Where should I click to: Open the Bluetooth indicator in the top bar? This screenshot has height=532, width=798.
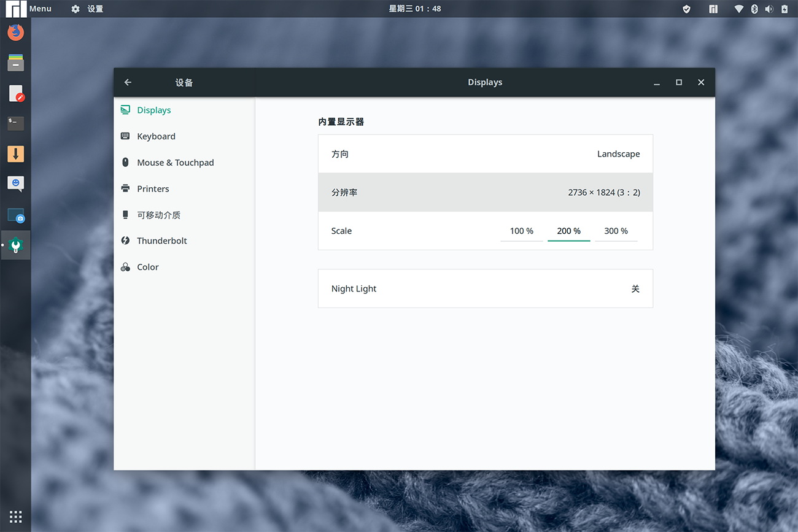point(754,9)
